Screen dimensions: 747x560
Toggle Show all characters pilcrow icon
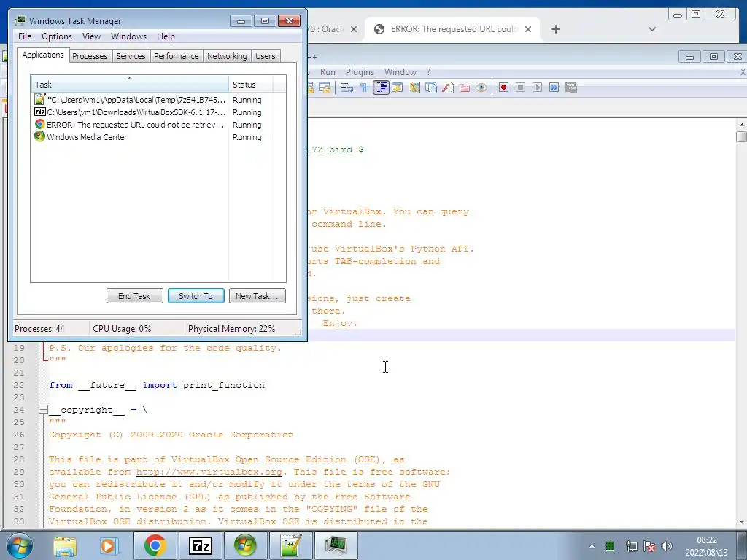363,87
